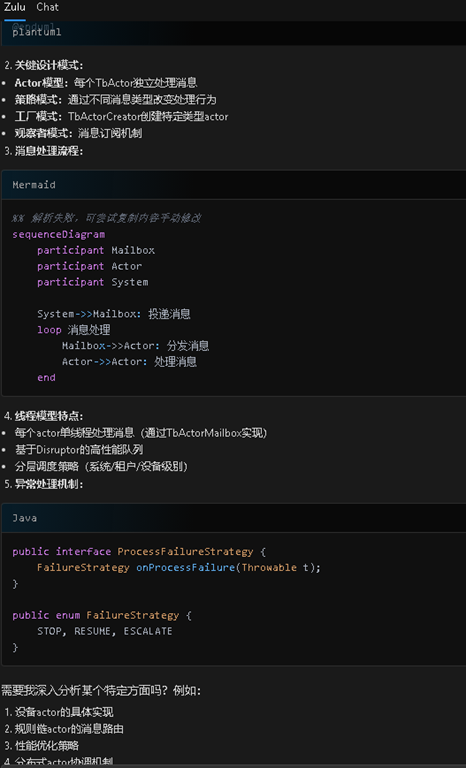Viewport: 466px width, 768px height.
Task: Click heading '异常处理机制'
Action: [x=49, y=484]
